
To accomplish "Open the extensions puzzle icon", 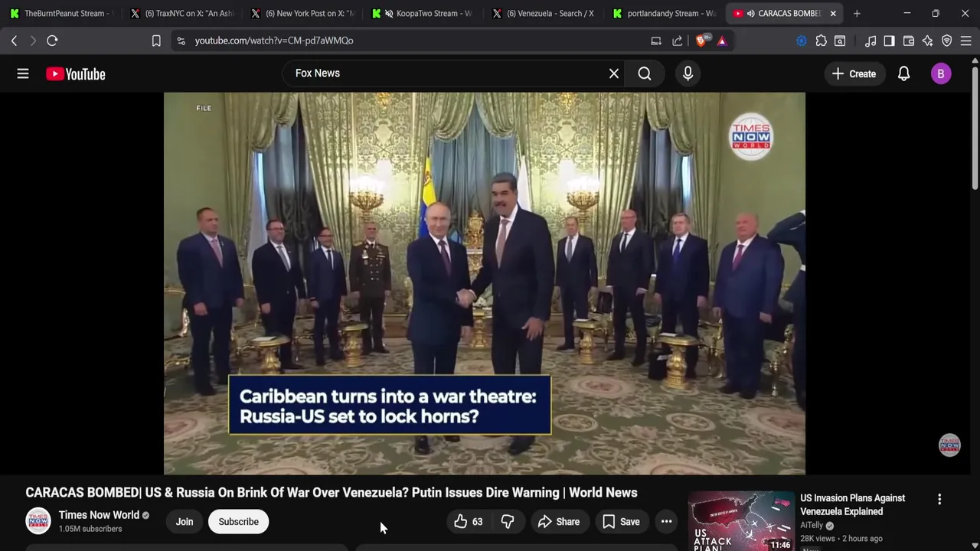I will [821, 41].
